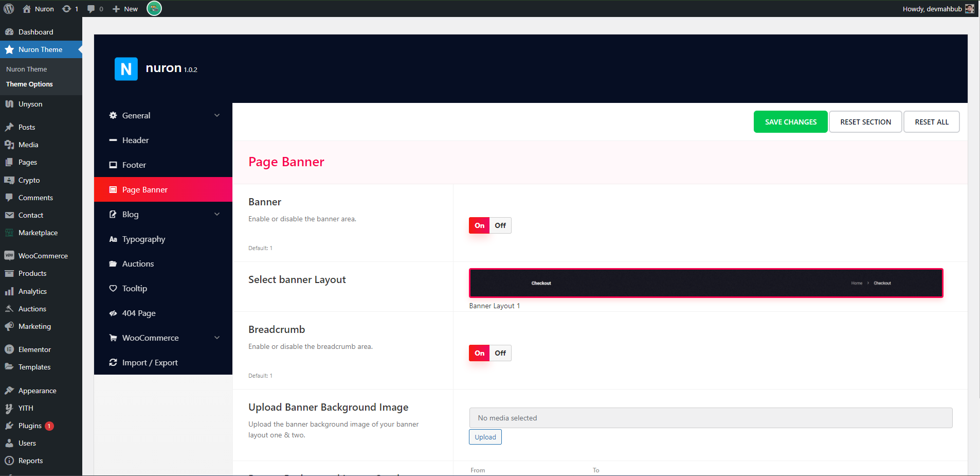The height and width of the screenshot is (476, 980).
Task: Click the Elementor icon in sidebar
Action: pos(9,349)
